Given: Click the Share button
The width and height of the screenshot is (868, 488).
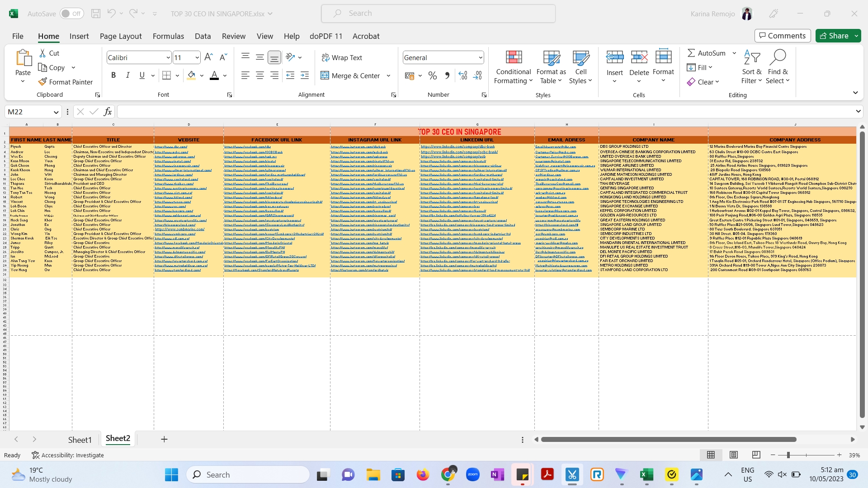Looking at the screenshot, I should [835, 36].
